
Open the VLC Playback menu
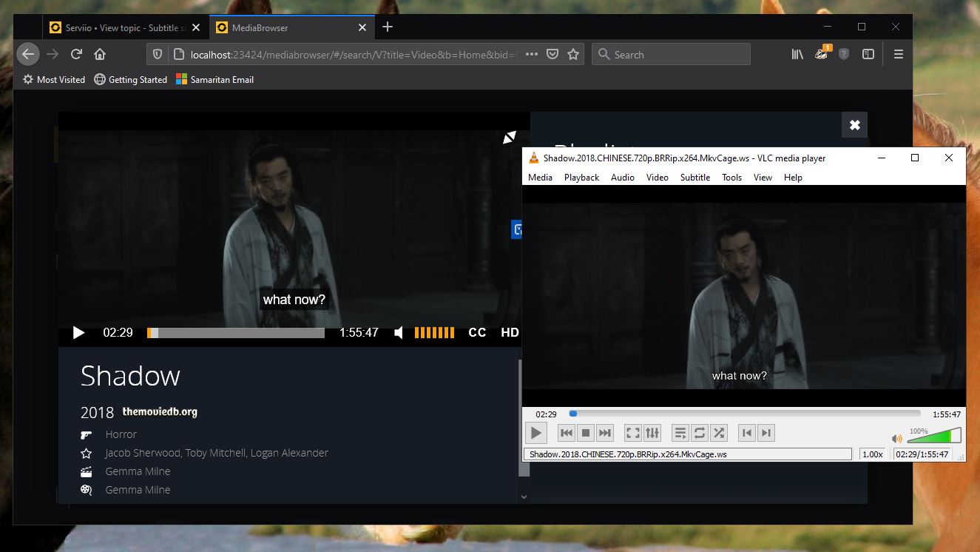(x=581, y=178)
